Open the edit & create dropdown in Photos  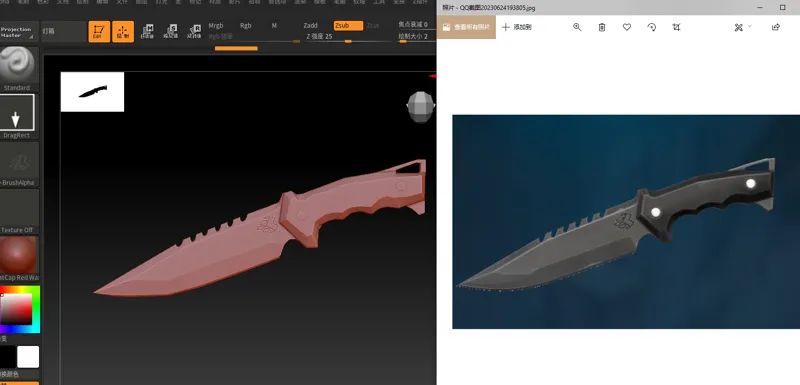[742, 27]
